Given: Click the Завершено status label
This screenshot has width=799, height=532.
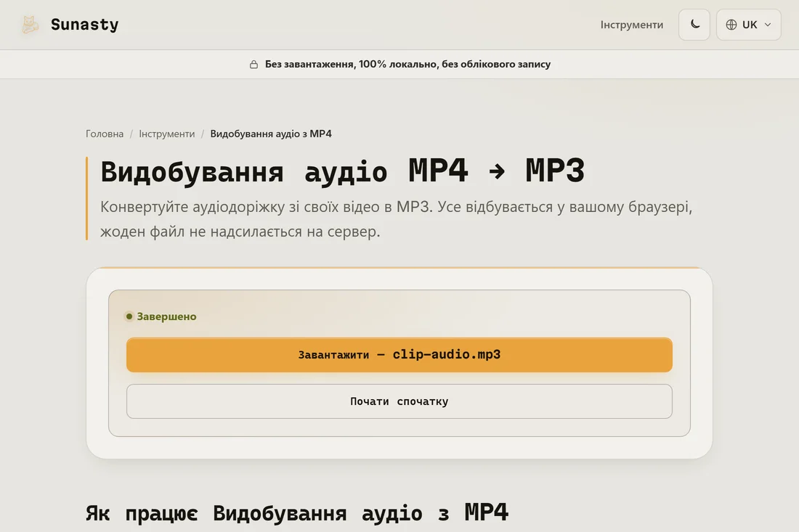Looking at the screenshot, I should [x=166, y=316].
